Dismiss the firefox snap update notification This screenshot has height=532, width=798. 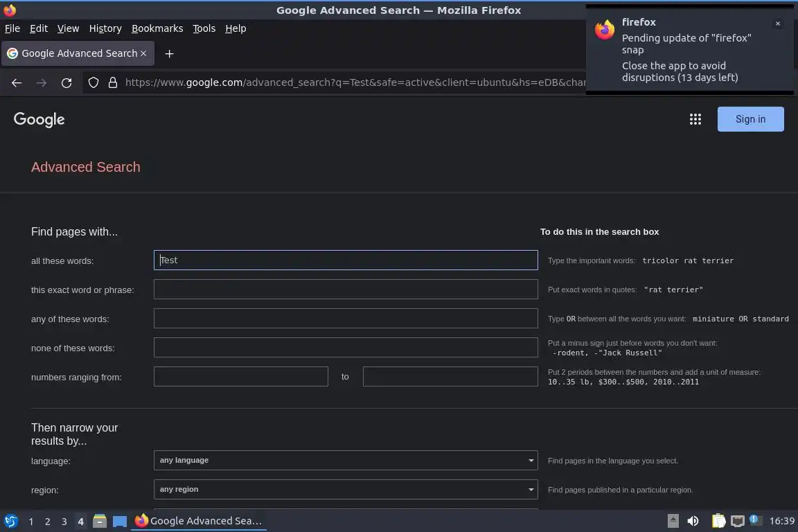[x=778, y=24]
